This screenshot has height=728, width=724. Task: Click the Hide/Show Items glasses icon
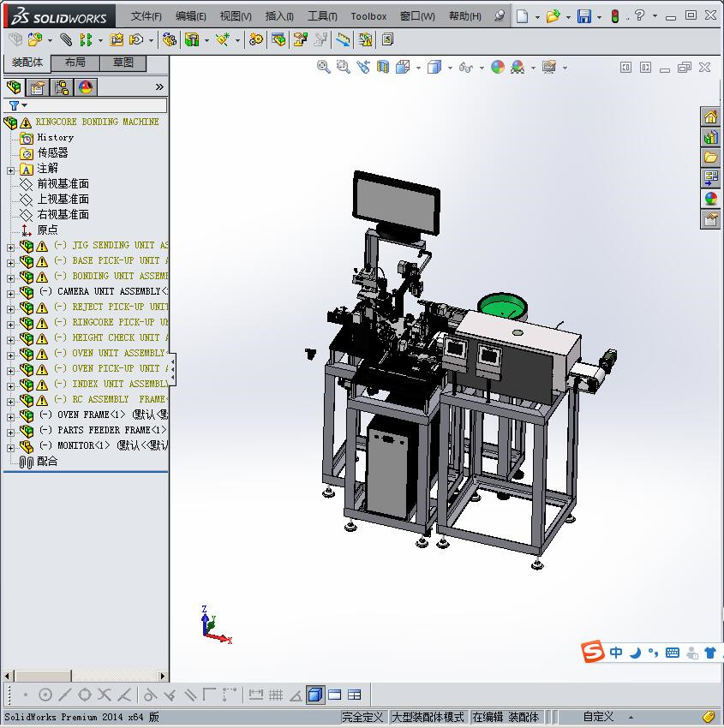(x=465, y=68)
